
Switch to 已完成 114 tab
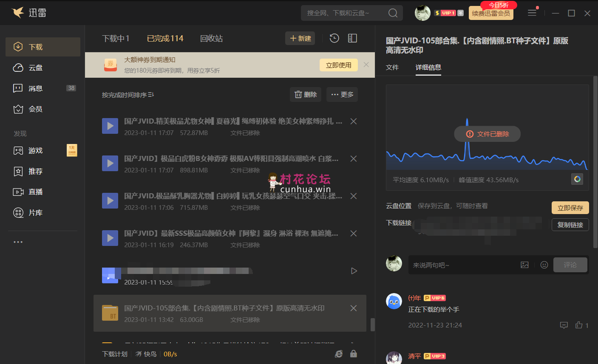[x=165, y=38]
